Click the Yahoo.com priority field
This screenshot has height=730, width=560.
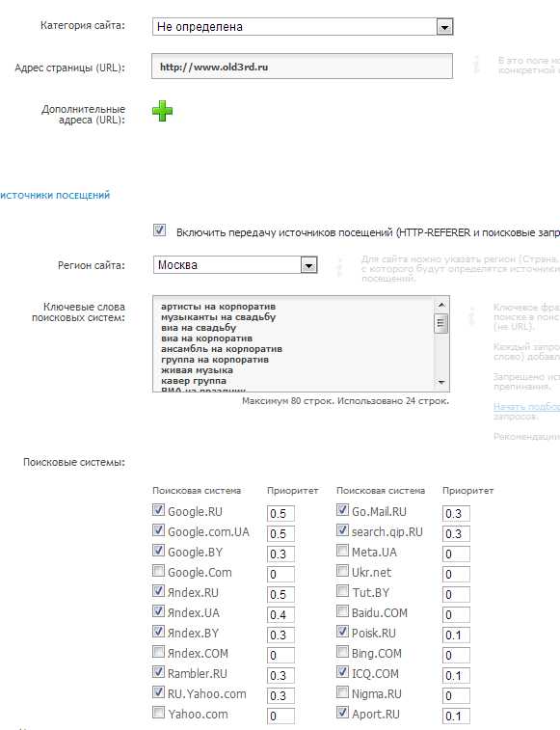[280, 716]
